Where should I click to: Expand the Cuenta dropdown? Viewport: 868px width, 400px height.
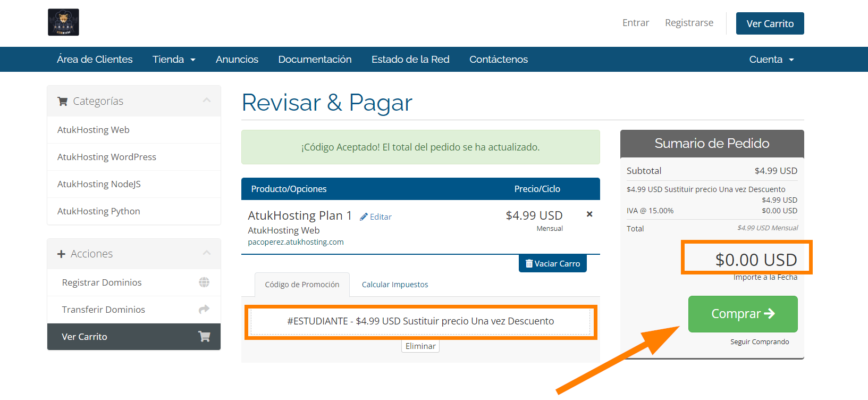pyautogui.click(x=771, y=60)
